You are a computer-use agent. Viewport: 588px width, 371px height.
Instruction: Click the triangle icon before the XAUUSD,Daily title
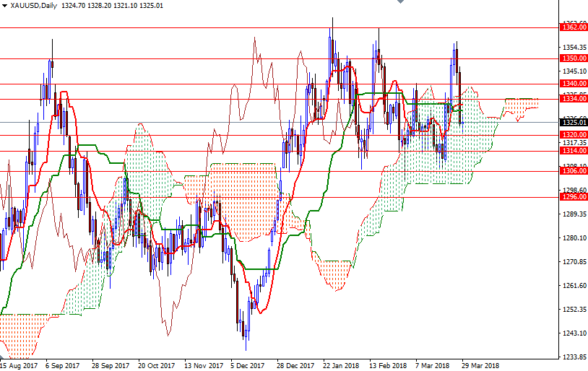pyautogui.click(x=4, y=5)
